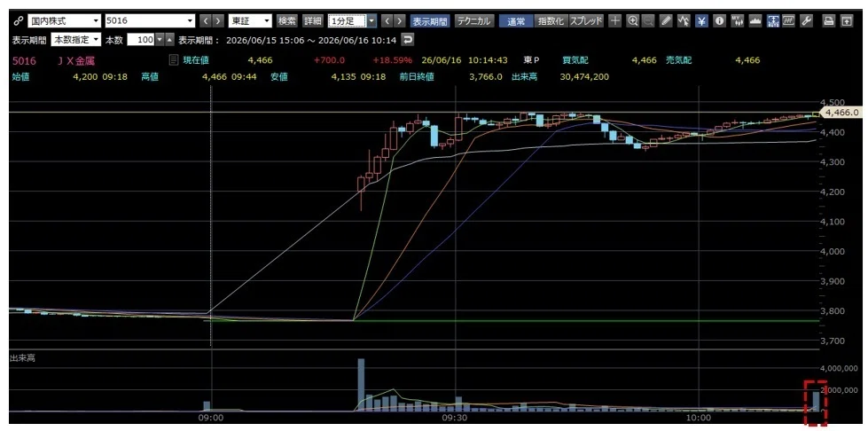Viewport: 868px width, 431px height.
Task: Click the JX金属 stock name
Action: (x=77, y=60)
